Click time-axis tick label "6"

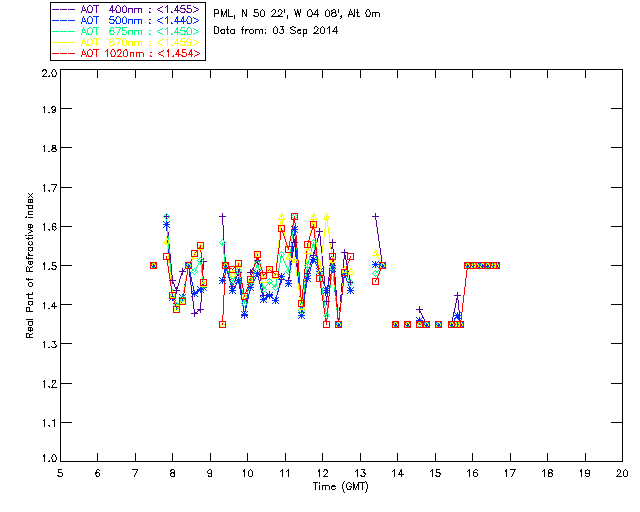(x=98, y=473)
